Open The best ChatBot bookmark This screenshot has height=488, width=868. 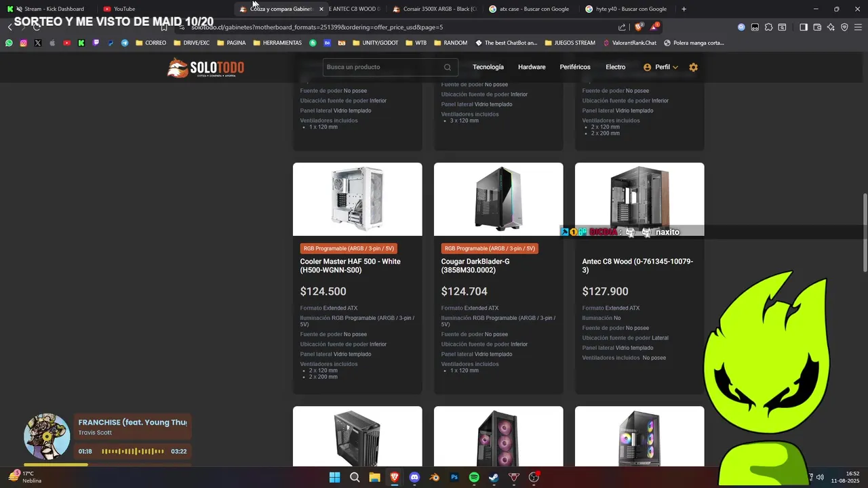click(505, 43)
